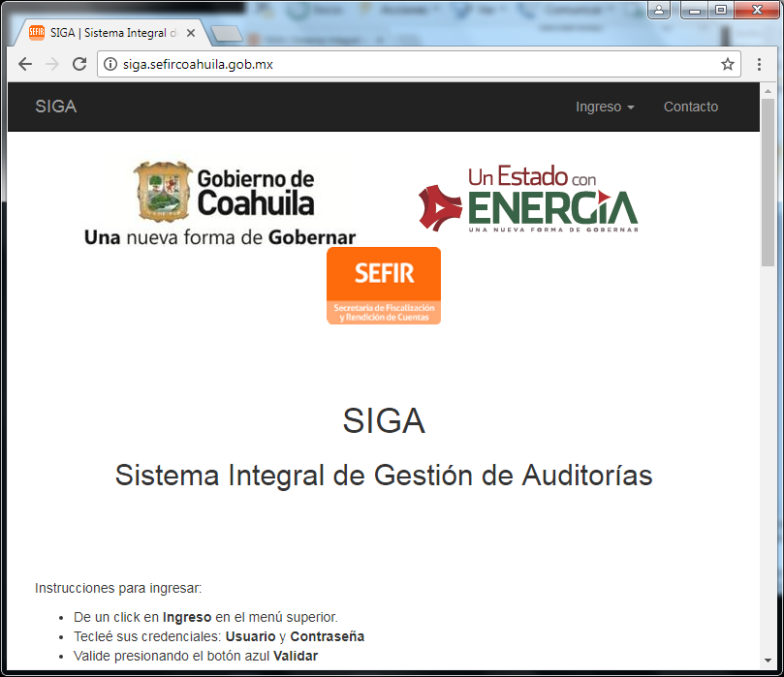The image size is (784, 677).
Task: Click 'Instrucciones para ingresar:' text
Action: click(118, 588)
